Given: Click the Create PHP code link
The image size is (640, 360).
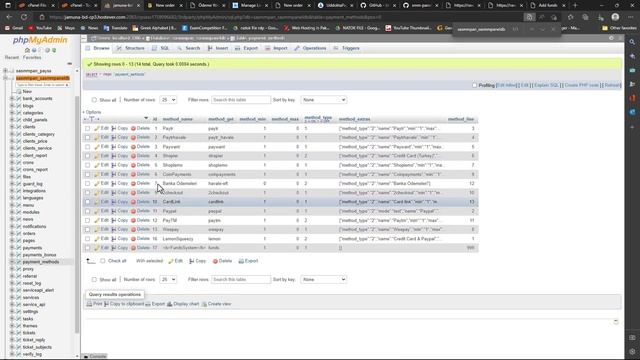Looking at the screenshot, I should (x=582, y=85).
